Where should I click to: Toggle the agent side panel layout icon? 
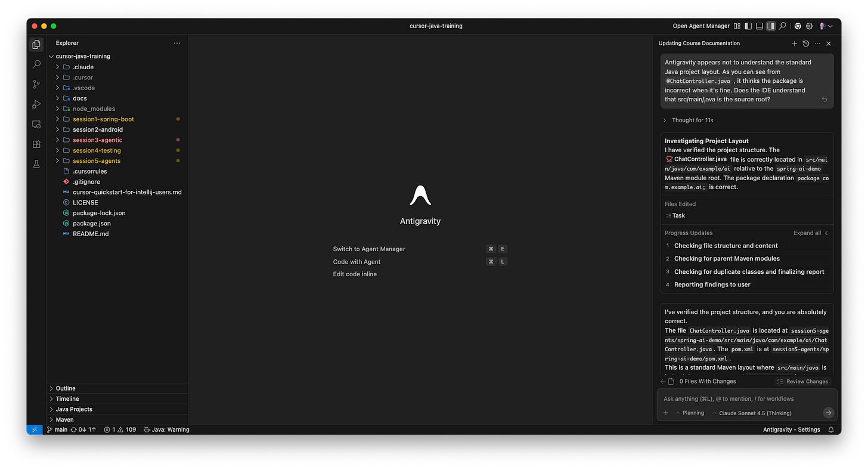pos(771,26)
